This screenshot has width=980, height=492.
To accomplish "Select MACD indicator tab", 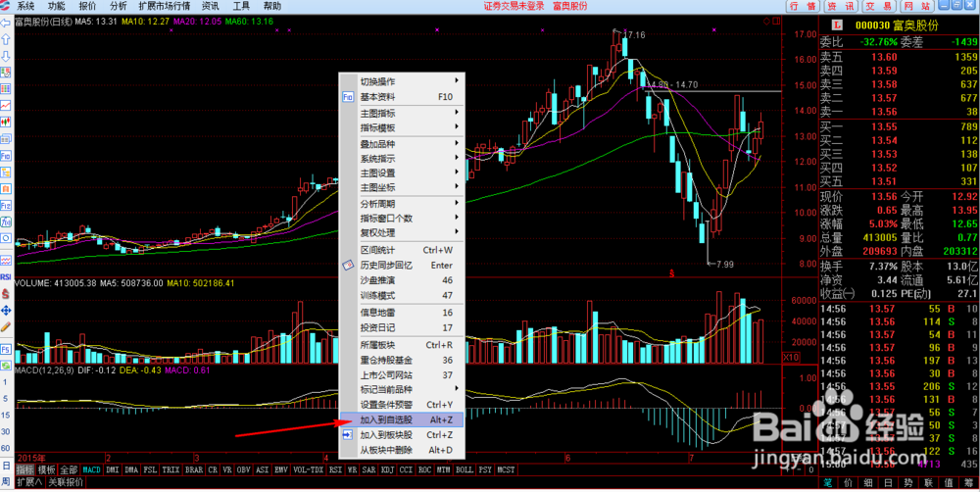I will pyautogui.click(x=91, y=468).
